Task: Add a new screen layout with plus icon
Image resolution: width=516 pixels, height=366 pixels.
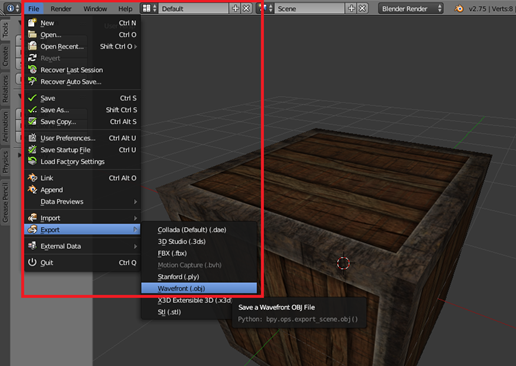Action: pyautogui.click(x=235, y=8)
